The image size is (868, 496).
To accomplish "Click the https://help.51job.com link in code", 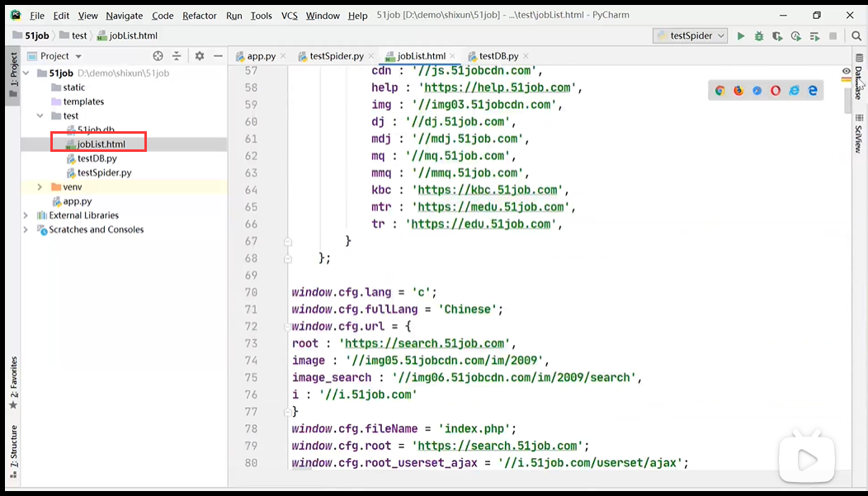I will click(x=497, y=87).
